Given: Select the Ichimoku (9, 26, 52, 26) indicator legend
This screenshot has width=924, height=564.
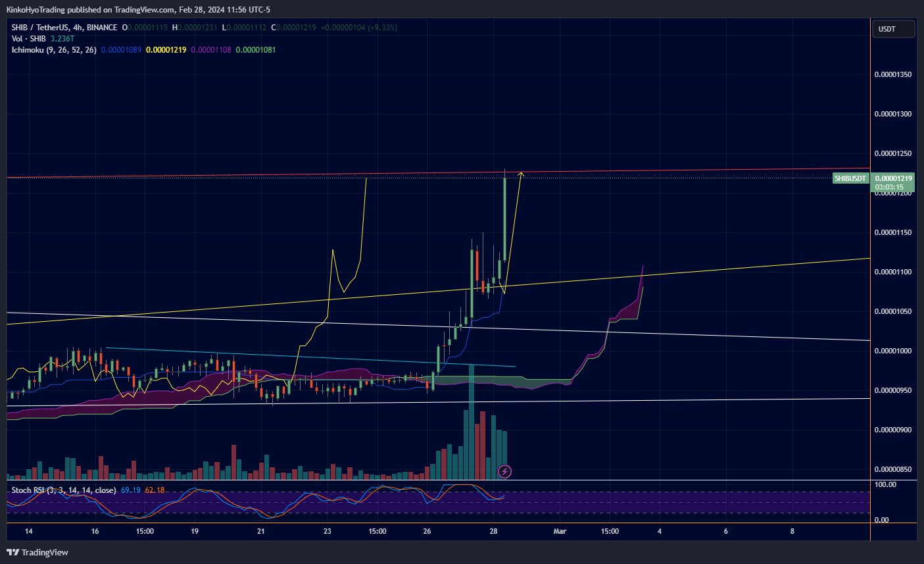Looking at the screenshot, I should point(54,50).
